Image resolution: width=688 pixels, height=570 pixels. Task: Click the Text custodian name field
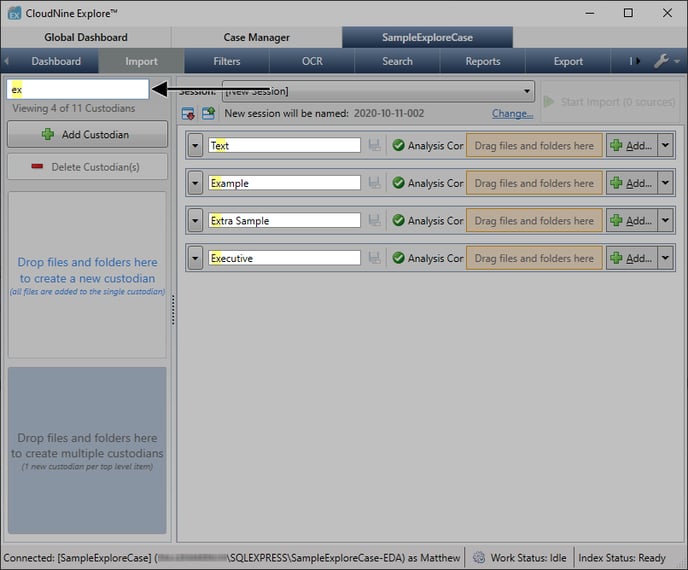(x=284, y=145)
